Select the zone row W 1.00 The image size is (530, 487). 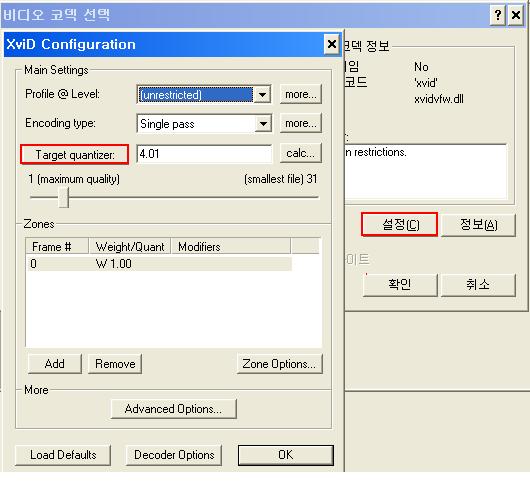tap(159, 264)
